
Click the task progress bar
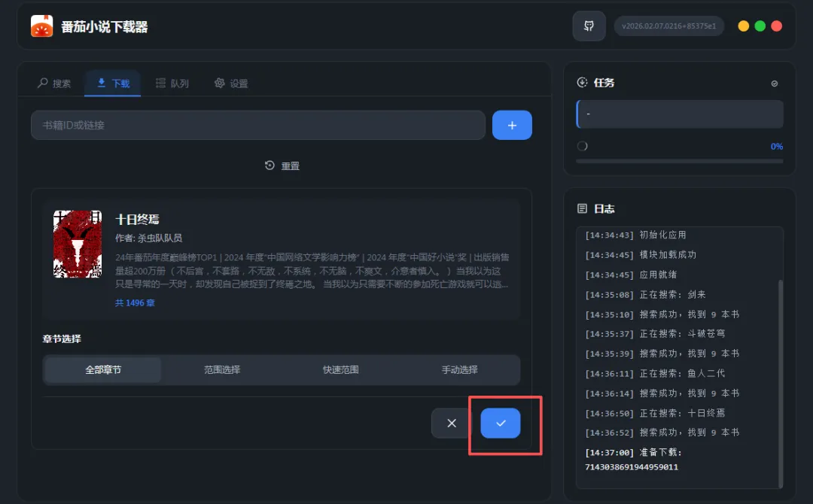[x=680, y=161]
